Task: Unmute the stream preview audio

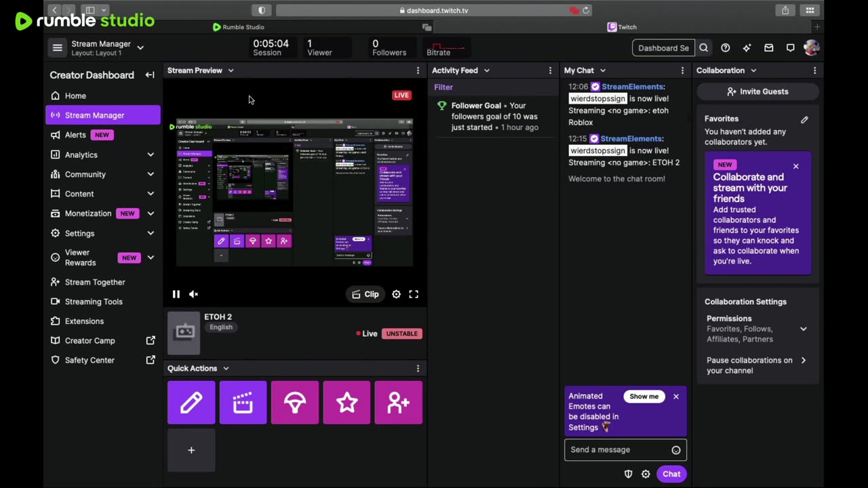Action: click(x=193, y=294)
